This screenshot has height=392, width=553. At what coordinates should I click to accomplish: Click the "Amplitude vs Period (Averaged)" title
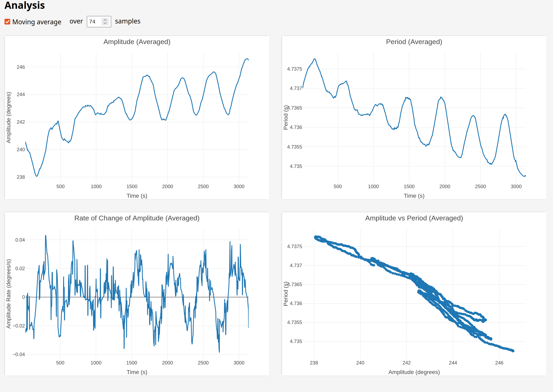point(414,218)
